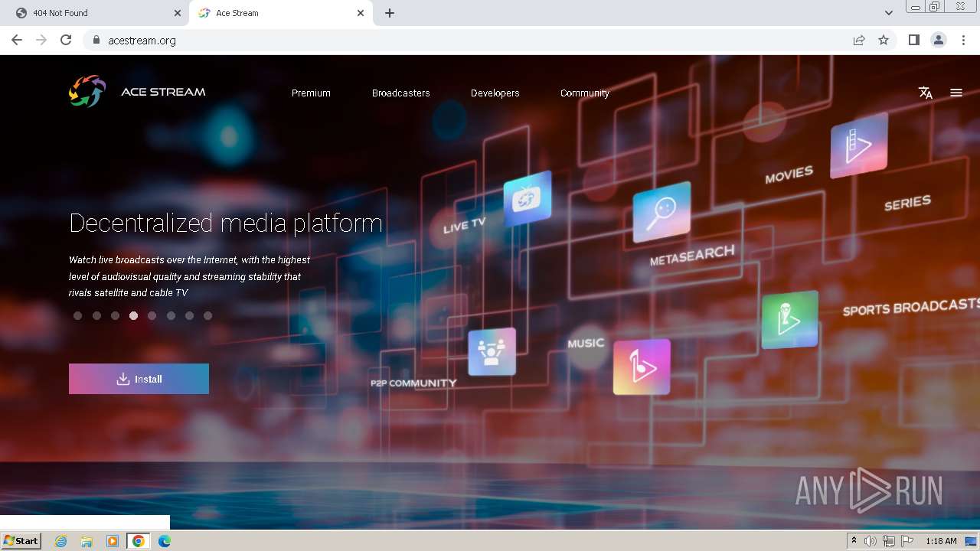Open the Developers menu item

495,93
